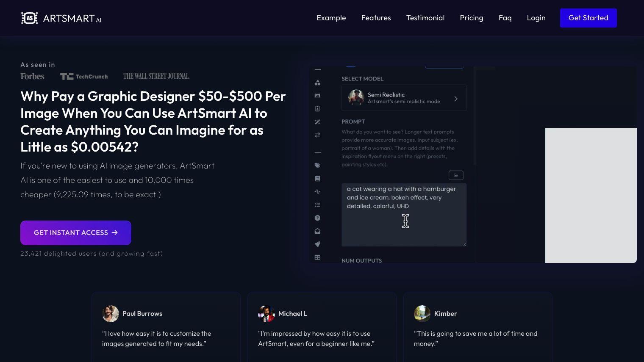
Task: Click the swap arrows icon in demo sidebar
Action: pyautogui.click(x=317, y=135)
